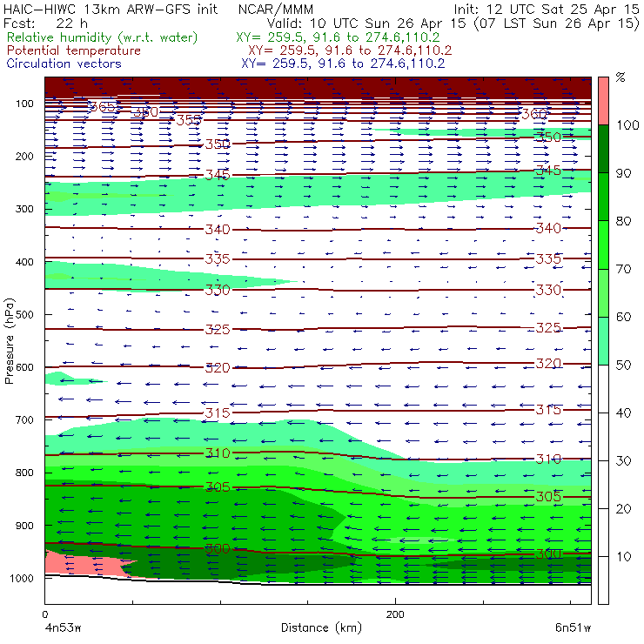Click the 'Pressure (hPa)' axis title
The image size is (644, 644).
coord(9,341)
